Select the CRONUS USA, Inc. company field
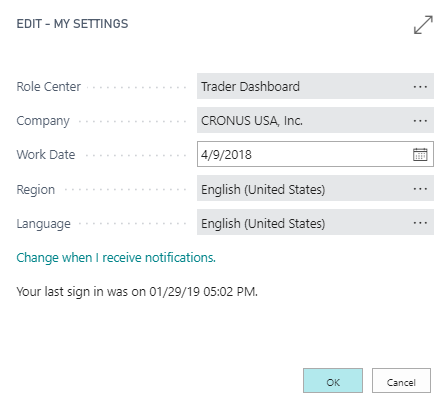Image resolution: width=448 pixels, height=411 pixels. [x=303, y=120]
